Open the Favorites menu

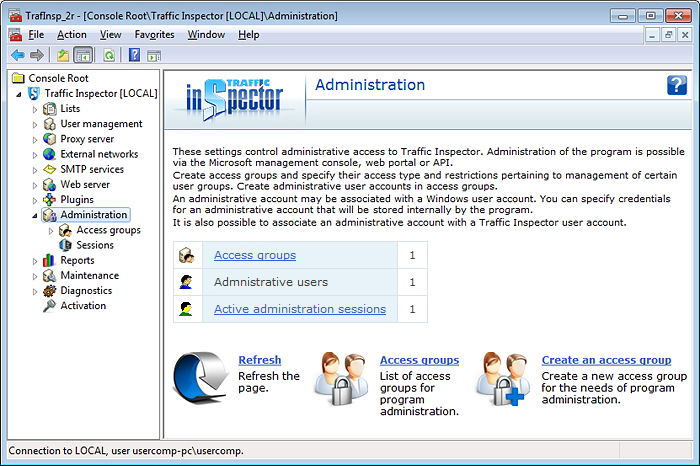pos(154,35)
